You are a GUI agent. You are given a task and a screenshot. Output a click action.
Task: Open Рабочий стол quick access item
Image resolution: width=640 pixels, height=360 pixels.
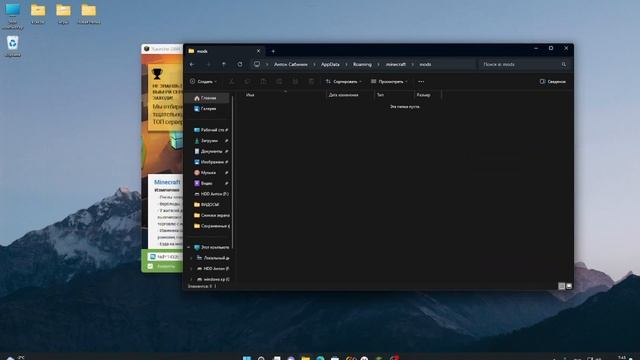(x=210, y=130)
